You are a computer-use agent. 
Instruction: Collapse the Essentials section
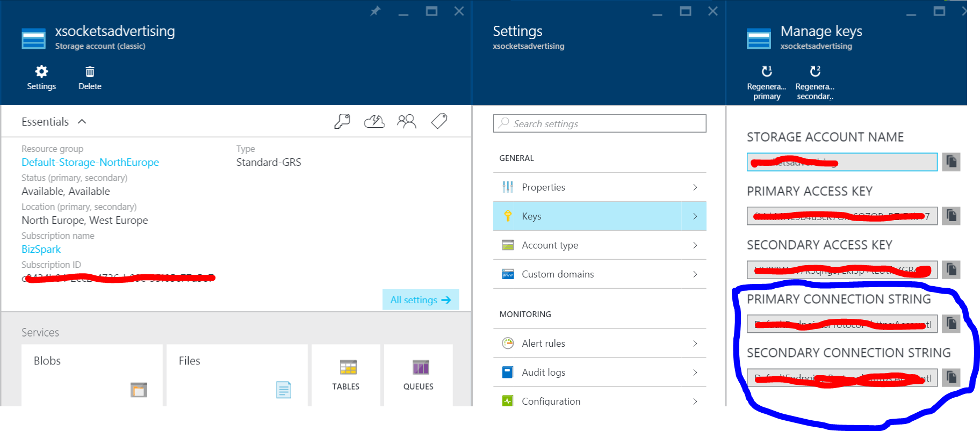[82, 122]
